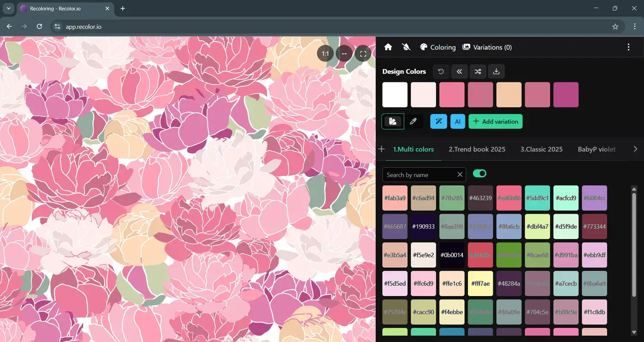Screen dimensions: 644x342
Task: Select the #fab3a9 color swatch
Action: 395,198
